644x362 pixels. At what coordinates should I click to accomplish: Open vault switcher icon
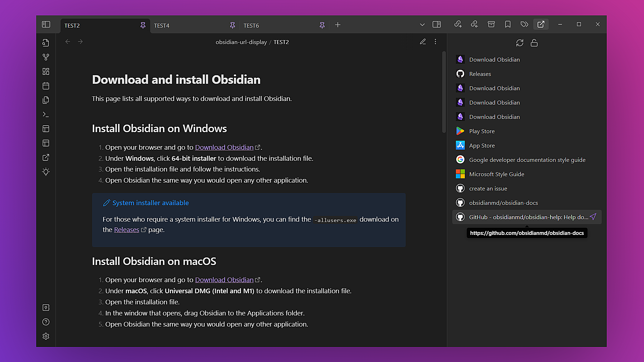[x=46, y=308]
